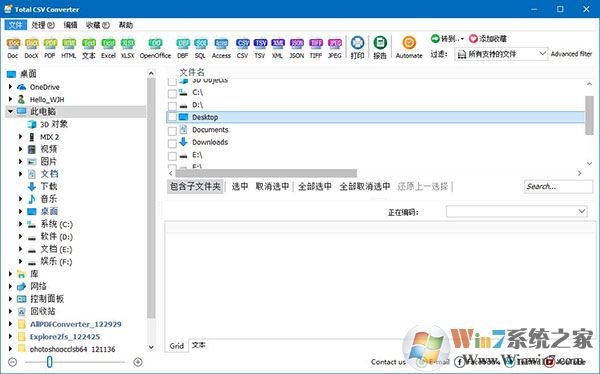Launch the Automate tool

[x=409, y=48]
